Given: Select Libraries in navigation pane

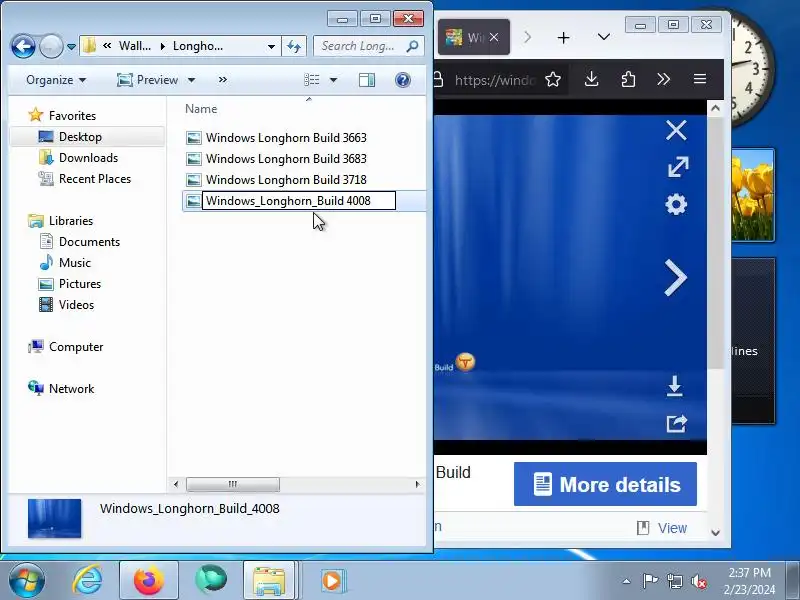Looking at the screenshot, I should click(x=71, y=220).
